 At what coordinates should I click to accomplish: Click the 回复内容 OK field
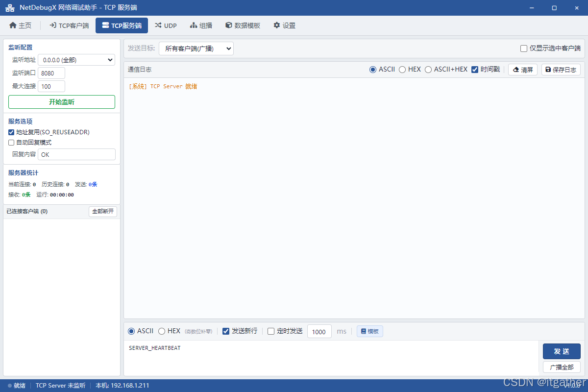[76, 154]
